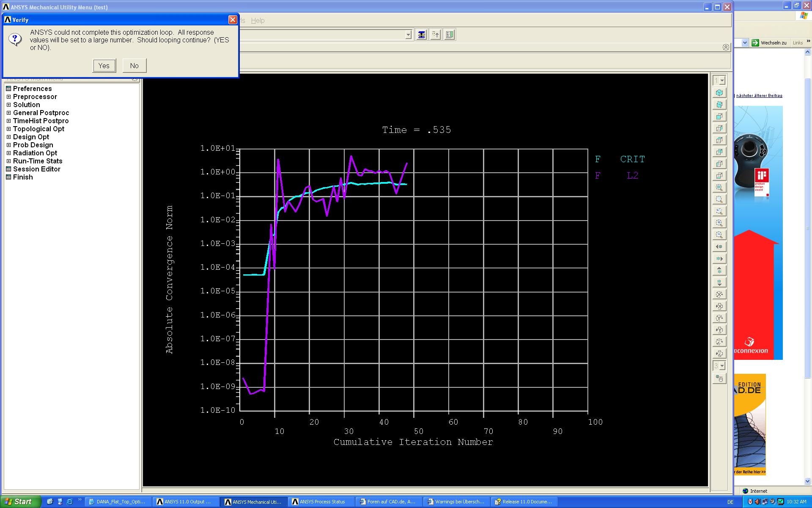Click Yes to continue looping
Image resolution: width=812 pixels, height=508 pixels.
(104, 66)
